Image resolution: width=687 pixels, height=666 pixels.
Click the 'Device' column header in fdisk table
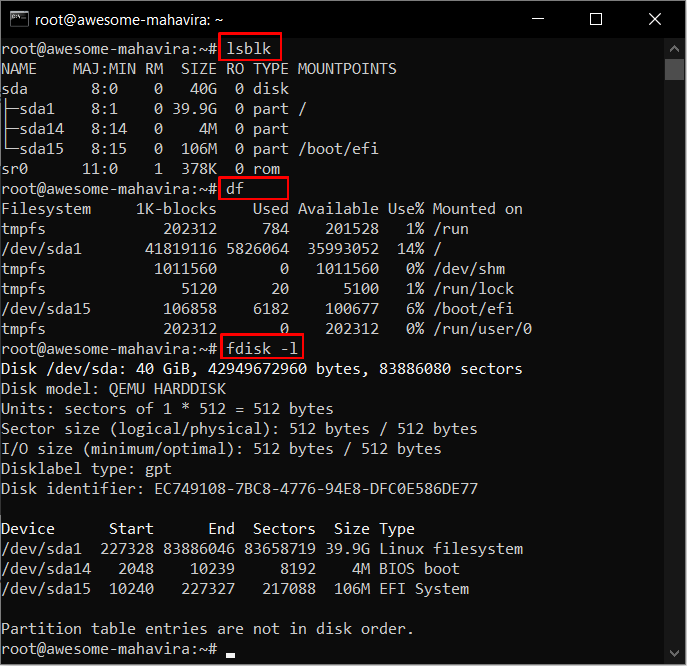point(28,529)
